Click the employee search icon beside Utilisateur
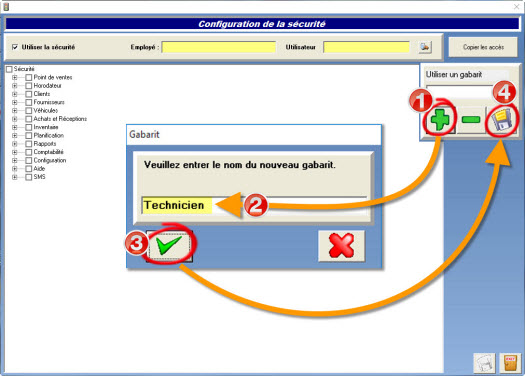This screenshot has height=376, width=525. pos(425,47)
